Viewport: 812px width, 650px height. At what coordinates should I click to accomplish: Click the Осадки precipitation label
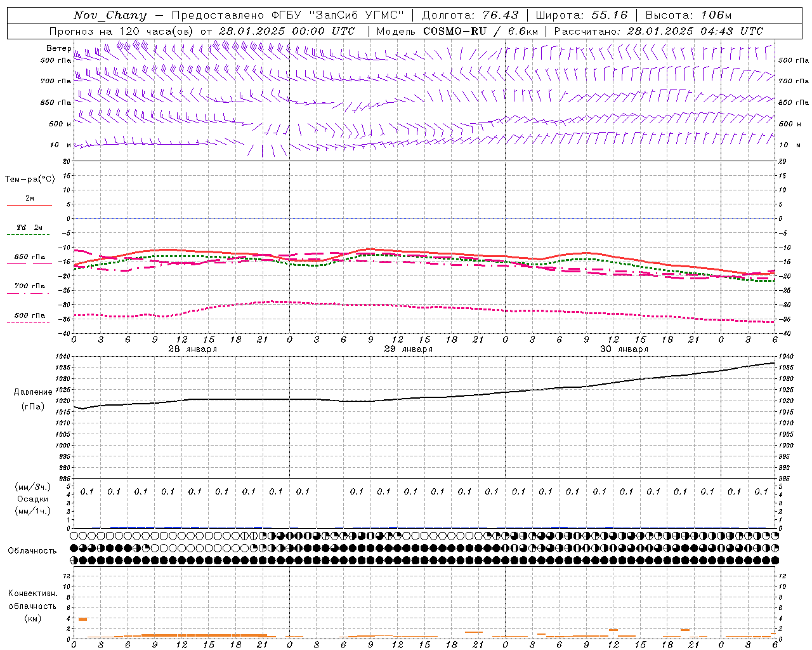click(x=33, y=499)
